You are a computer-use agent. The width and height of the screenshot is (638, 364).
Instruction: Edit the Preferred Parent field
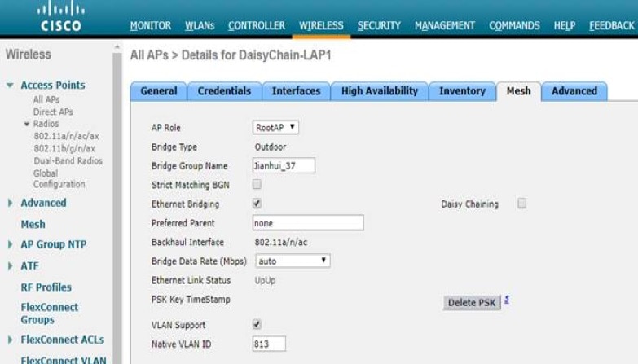click(308, 223)
